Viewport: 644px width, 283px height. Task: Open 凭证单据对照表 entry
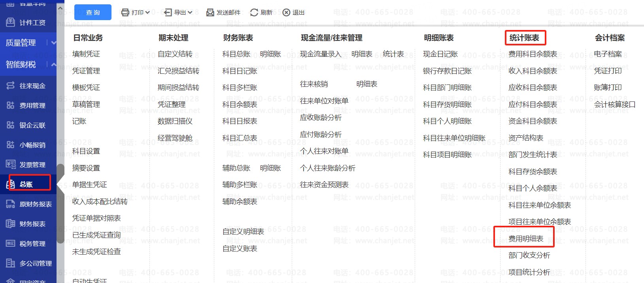96,218
